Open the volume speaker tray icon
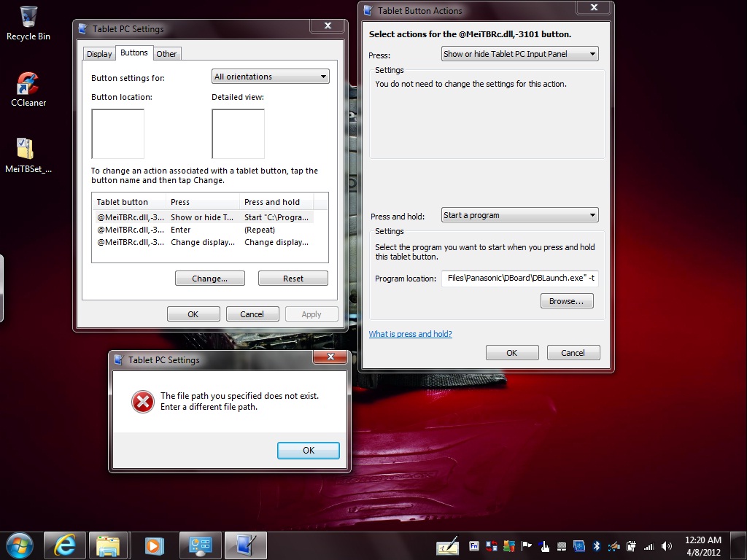This screenshot has height=560, width=747. pos(667,546)
